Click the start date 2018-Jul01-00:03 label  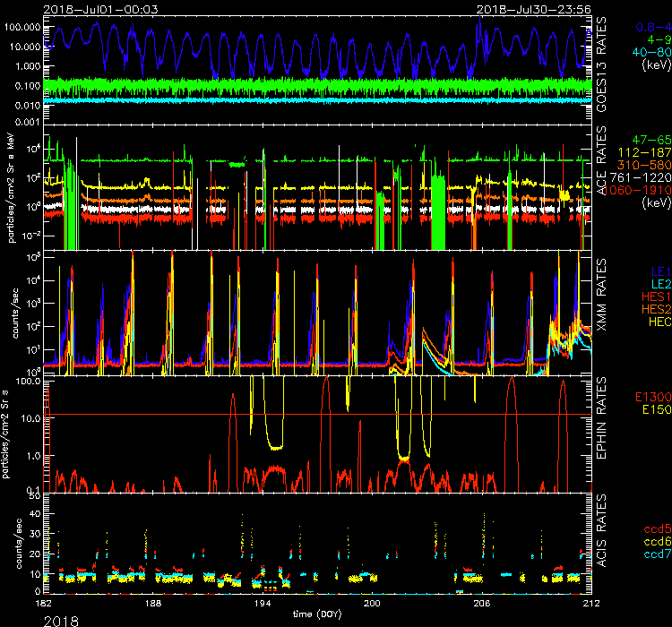click(88, 7)
